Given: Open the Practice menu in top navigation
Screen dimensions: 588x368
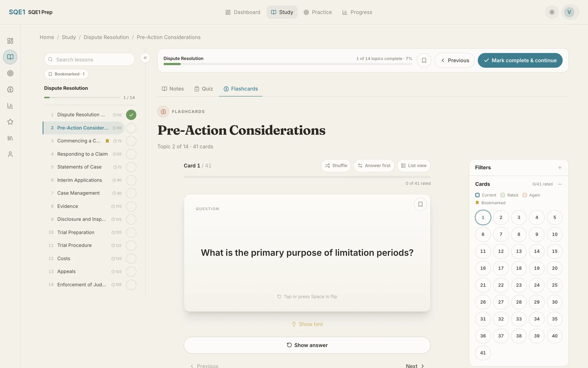Looking at the screenshot, I should [318, 12].
